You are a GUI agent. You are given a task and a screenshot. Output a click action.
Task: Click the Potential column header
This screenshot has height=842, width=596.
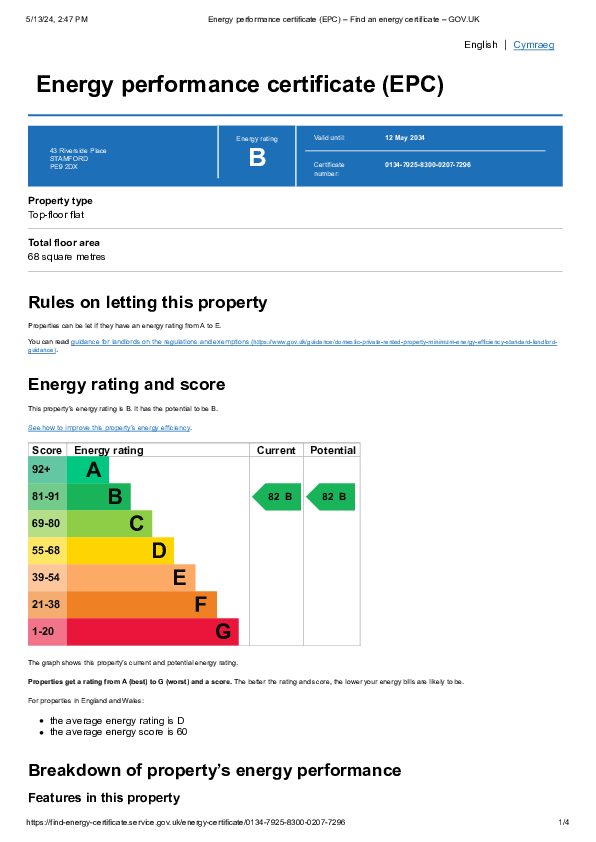click(x=332, y=450)
